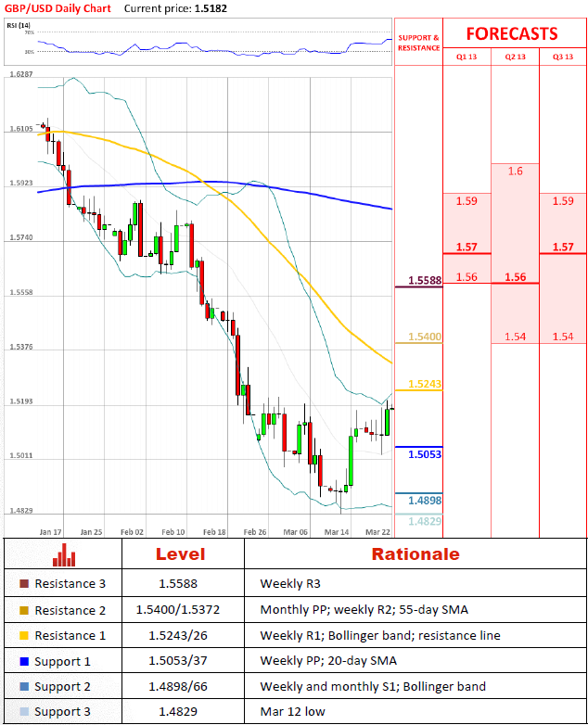The image size is (588, 725).
Task: Click the Resistance 1 yellow swatch
Action: tap(24, 636)
